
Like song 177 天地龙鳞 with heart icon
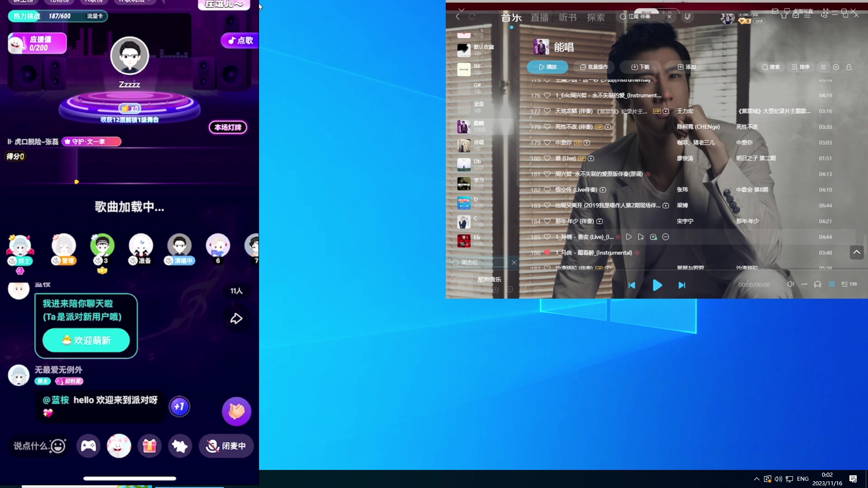547,111
